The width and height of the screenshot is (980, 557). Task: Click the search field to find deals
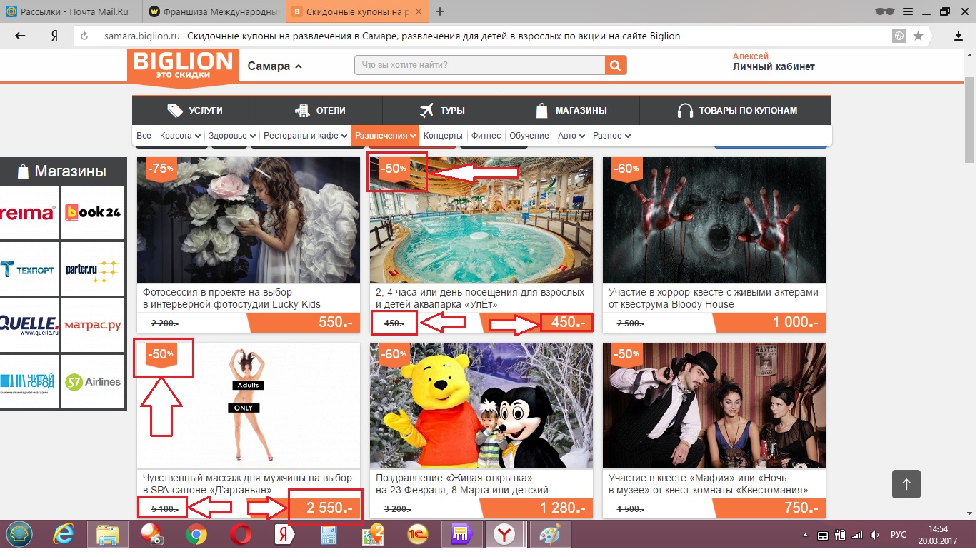479,66
